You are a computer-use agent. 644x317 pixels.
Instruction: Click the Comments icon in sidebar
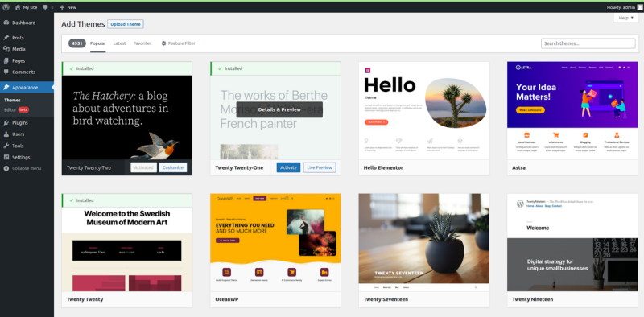[6, 72]
